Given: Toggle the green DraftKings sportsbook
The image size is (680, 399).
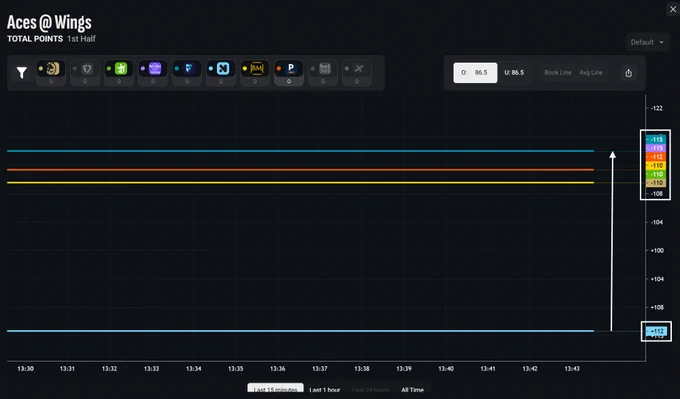Looking at the screenshot, I should point(119,69).
